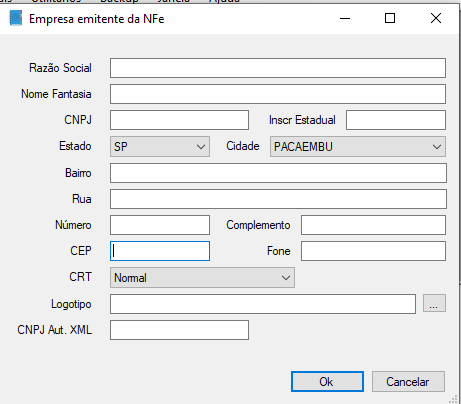Close the Empresa emitente da NFe dialog

coord(436,18)
